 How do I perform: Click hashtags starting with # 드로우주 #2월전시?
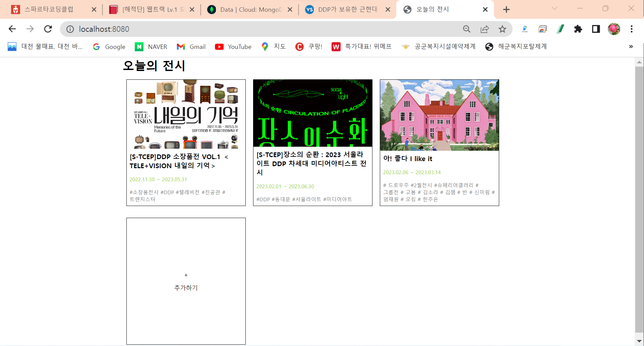[x=439, y=192]
